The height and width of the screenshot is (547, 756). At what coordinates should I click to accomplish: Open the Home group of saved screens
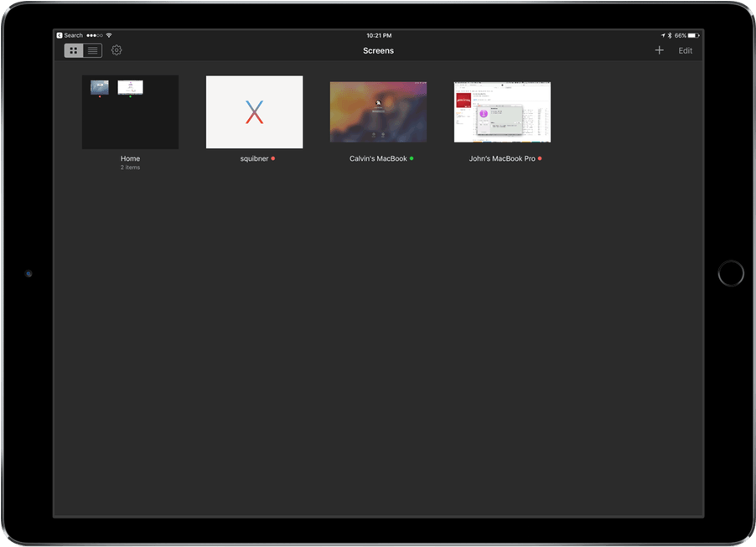(130, 111)
